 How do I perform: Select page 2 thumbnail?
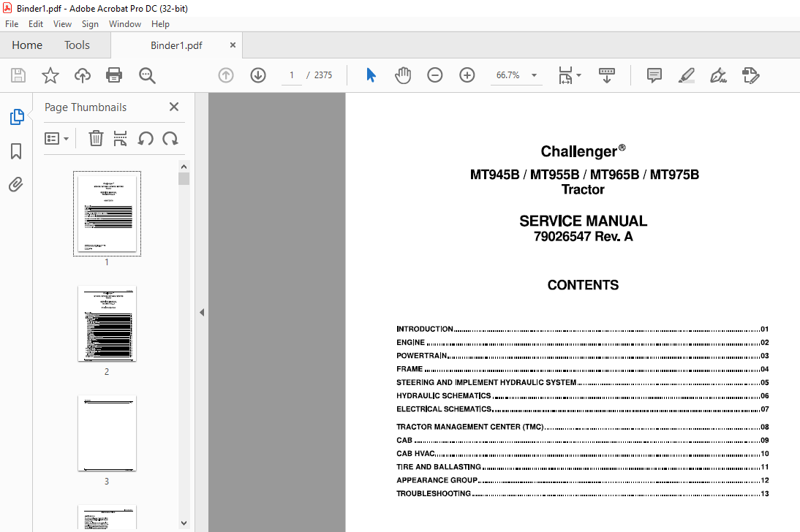point(107,324)
